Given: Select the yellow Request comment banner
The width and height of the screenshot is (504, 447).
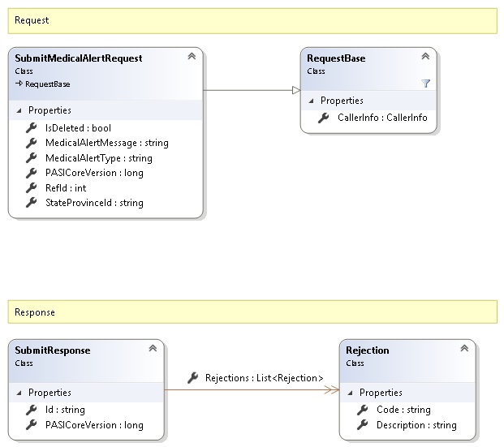Looking at the screenshot, I should (252, 20).
